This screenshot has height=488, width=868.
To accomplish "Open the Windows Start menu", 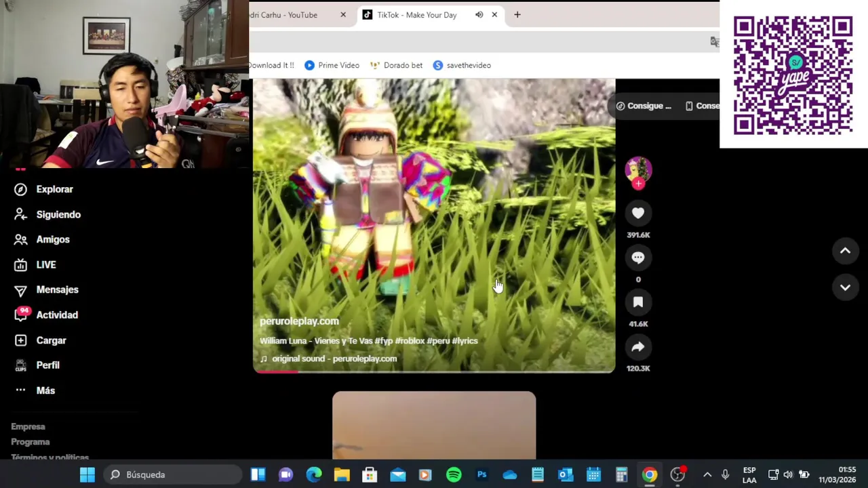I will point(87,474).
